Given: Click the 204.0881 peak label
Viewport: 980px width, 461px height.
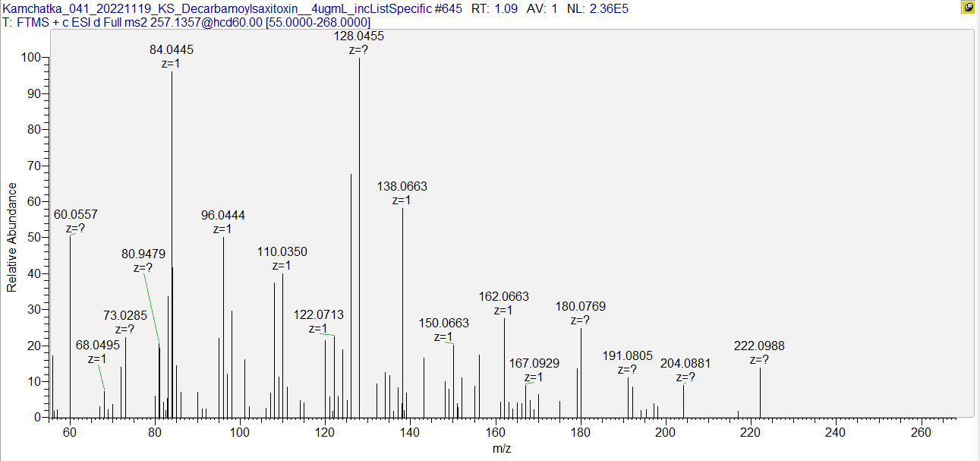Looking at the screenshot, I should point(685,364).
